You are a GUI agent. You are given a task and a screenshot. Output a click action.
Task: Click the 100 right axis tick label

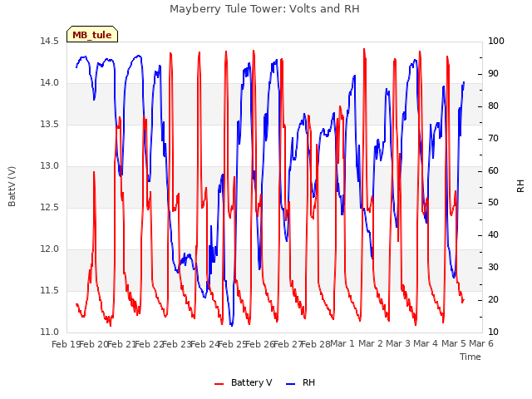[x=496, y=41]
